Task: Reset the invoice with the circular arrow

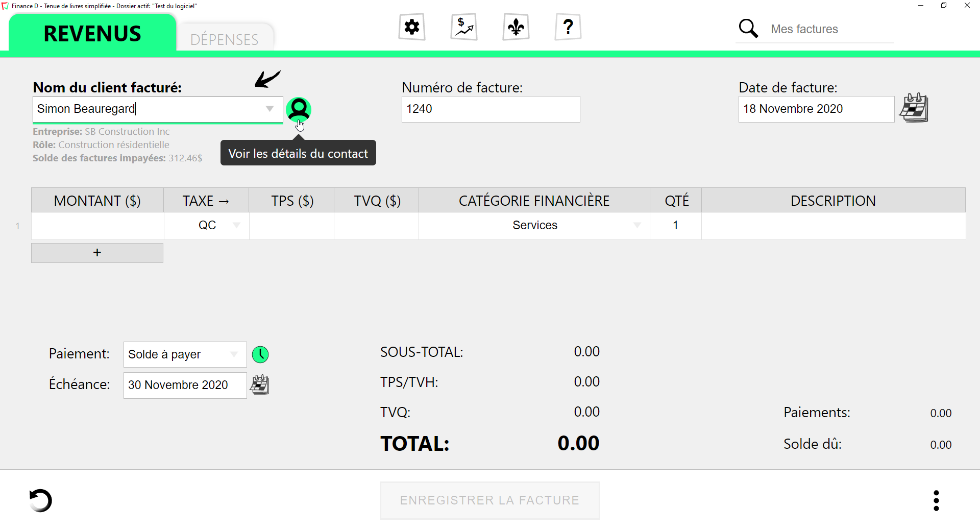Action: 41,500
